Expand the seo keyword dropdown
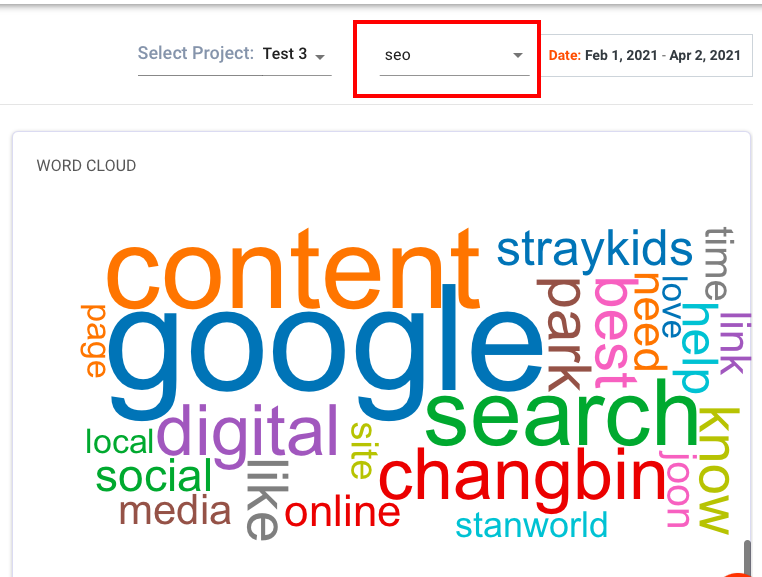The width and height of the screenshot is (762, 577). [454, 55]
